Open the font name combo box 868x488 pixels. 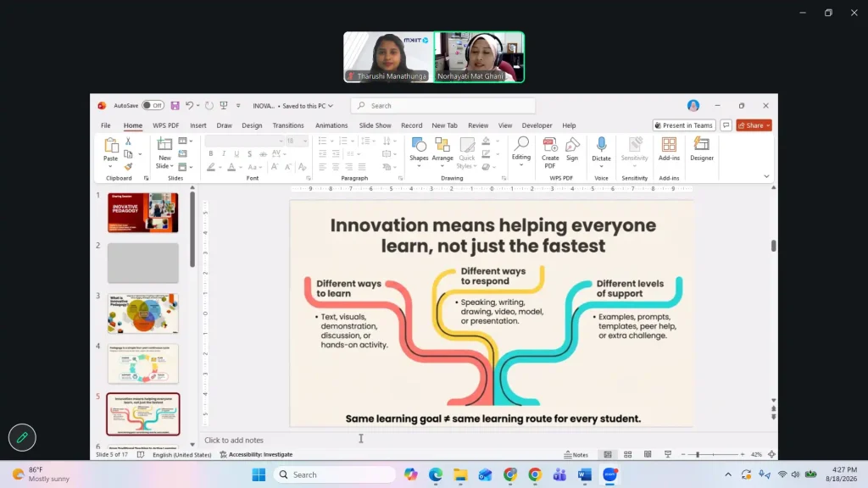pos(244,141)
